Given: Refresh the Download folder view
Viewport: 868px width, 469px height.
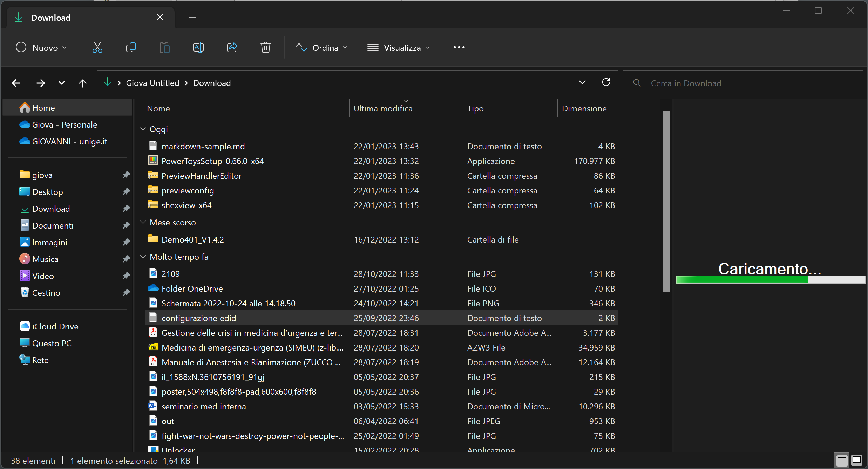Looking at the screenshot, I should click(x=606, y=82).
